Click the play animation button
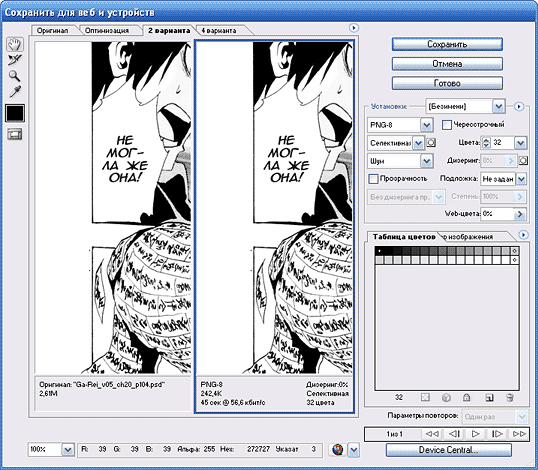The width and height of the screenshot is (538, 470). [475, 434]
